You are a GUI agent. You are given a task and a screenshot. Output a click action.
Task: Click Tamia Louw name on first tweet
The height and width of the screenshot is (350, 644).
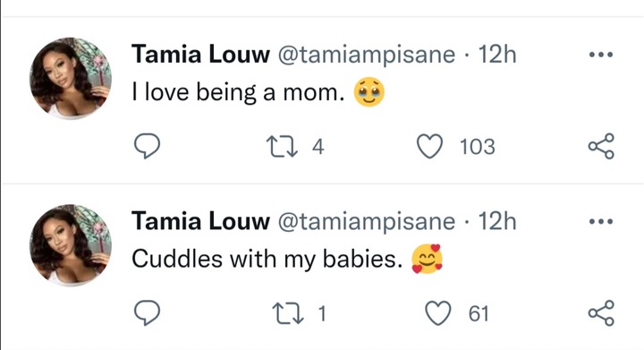pos(200,55)
